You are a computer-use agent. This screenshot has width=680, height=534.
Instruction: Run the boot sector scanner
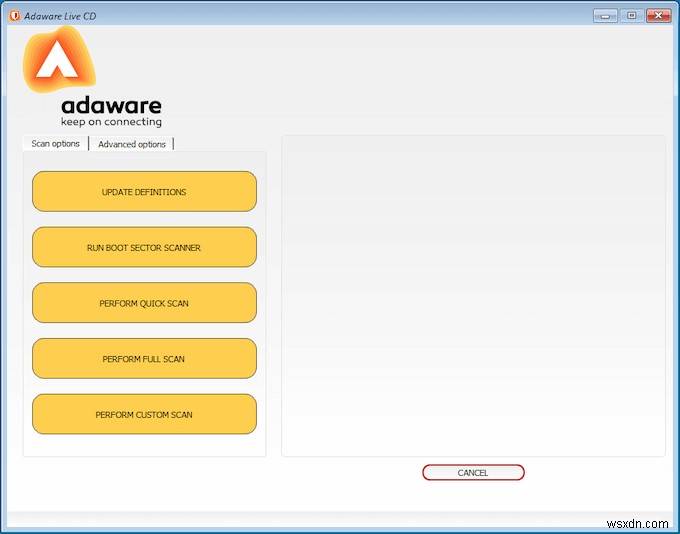tap(144, 247)
